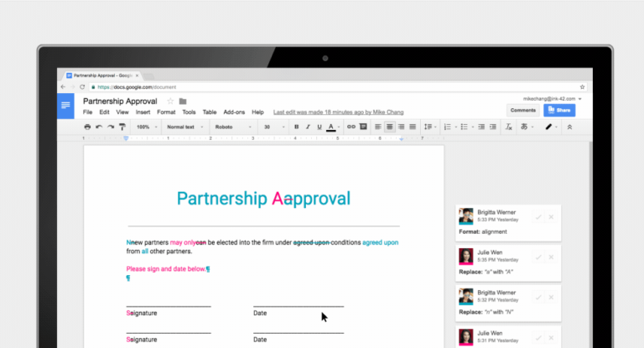644x348 pixels.
Task: Click the insert comment toolbar icon
Action: click(x=363, y=127)
